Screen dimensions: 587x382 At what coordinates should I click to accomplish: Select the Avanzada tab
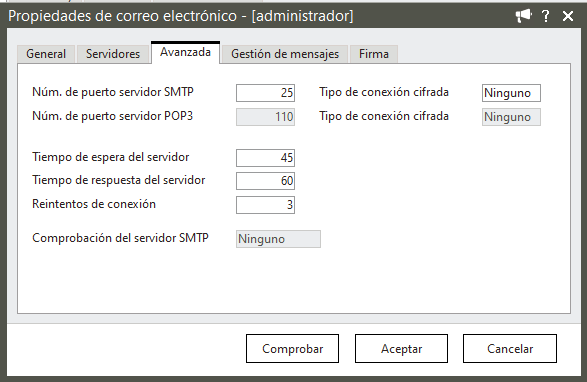185,52
